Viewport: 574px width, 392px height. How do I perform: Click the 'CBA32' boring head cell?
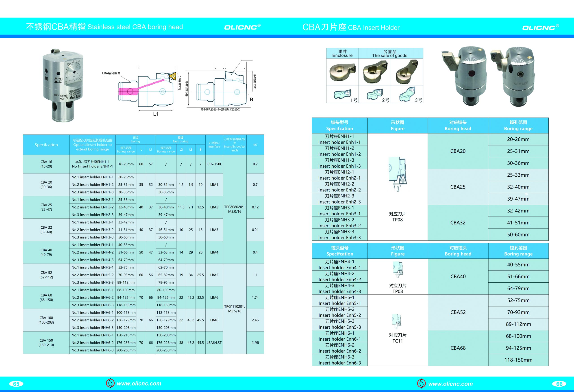458,223
